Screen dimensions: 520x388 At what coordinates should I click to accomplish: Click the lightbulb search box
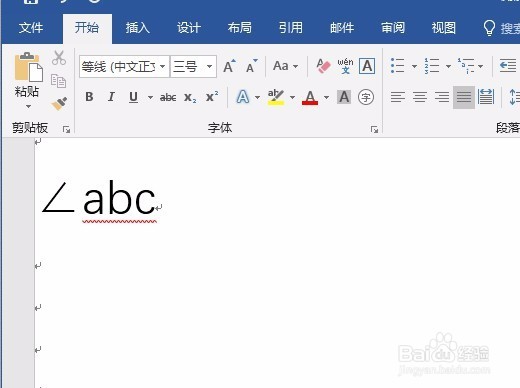501,28
